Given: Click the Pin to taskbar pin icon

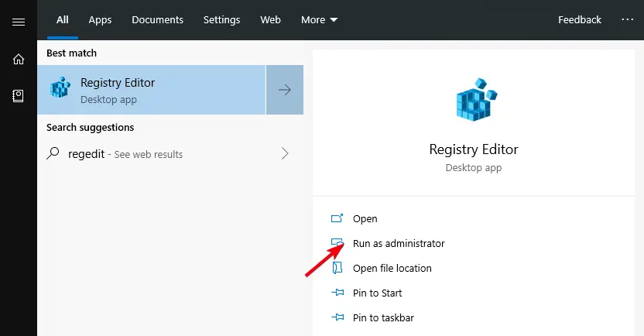Looking at the screenshot, I should pos(337,317).
